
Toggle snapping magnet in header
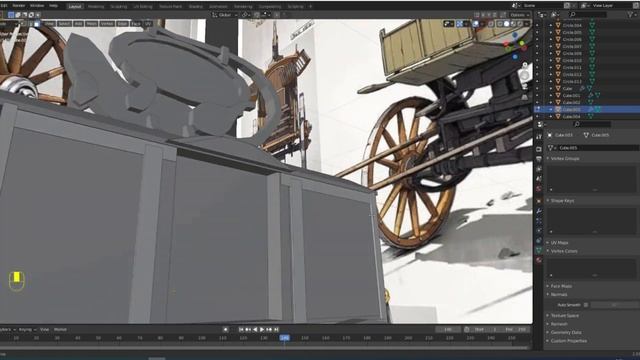click(257, 15)
